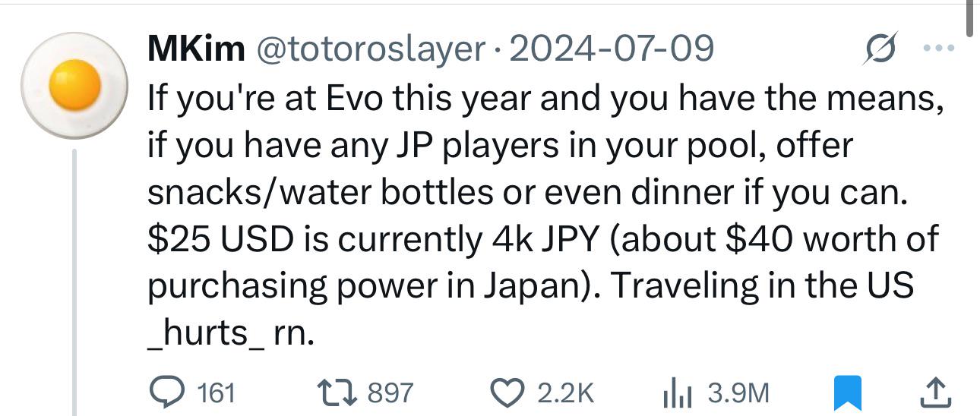Click the @totoroslayer handle
This screenshot has width=980, height=416.
tap(371, 49)
